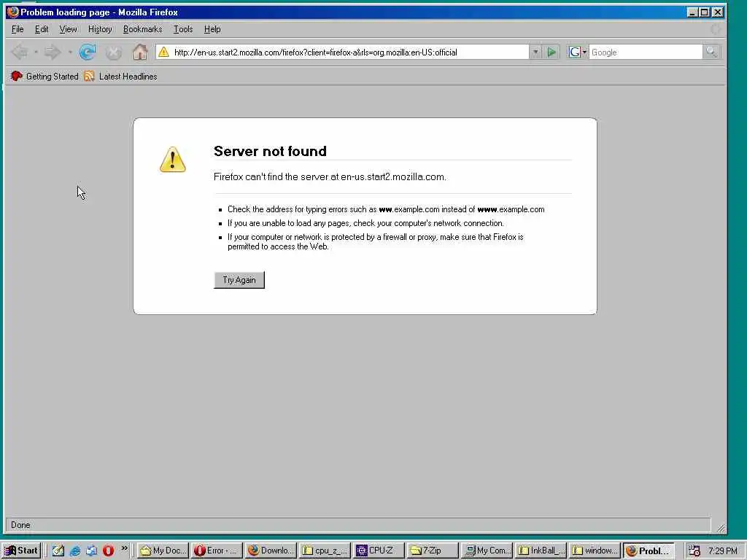Open the History menu
Viewport: 747px width, 560px height.
(x=100, y=29)
